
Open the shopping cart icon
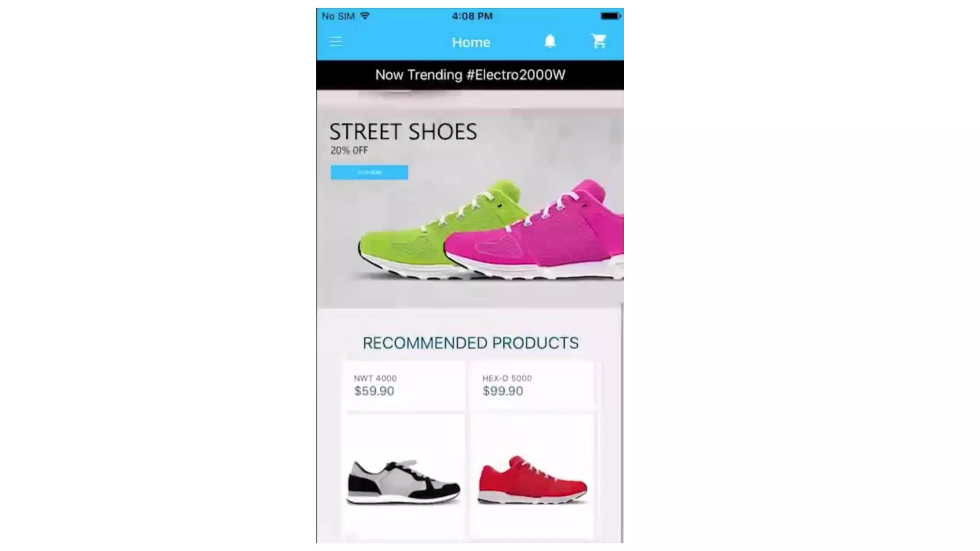[599, 41]
